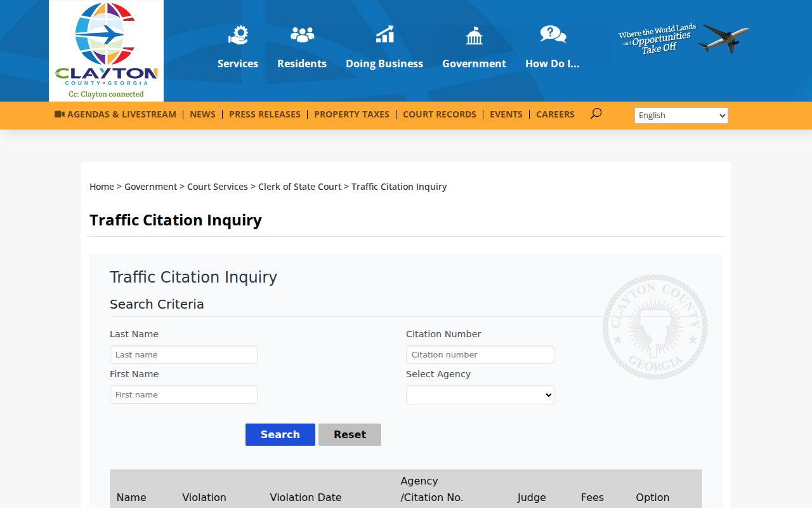Viewport: 812px width, 508px height.
Task: Open the search magnifier icon
Action: pos(596,114)
